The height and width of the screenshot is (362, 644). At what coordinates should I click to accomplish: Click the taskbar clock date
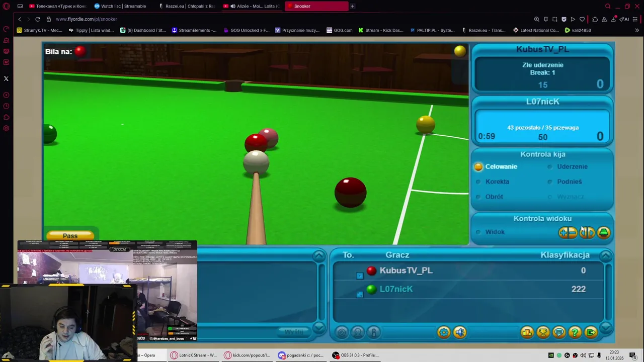click(614, 355)
